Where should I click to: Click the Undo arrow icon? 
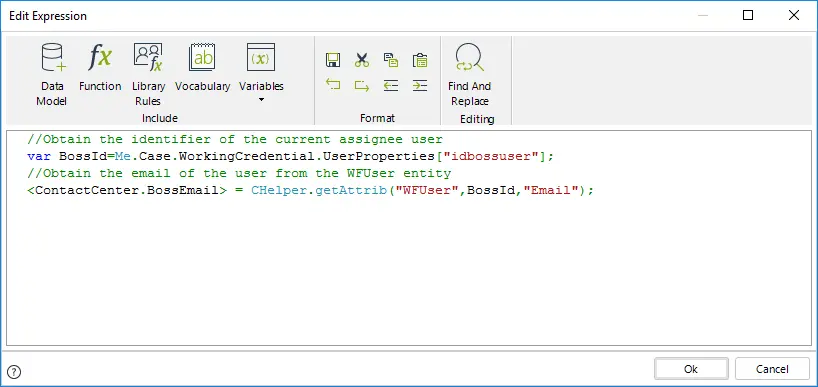[333, 85]
